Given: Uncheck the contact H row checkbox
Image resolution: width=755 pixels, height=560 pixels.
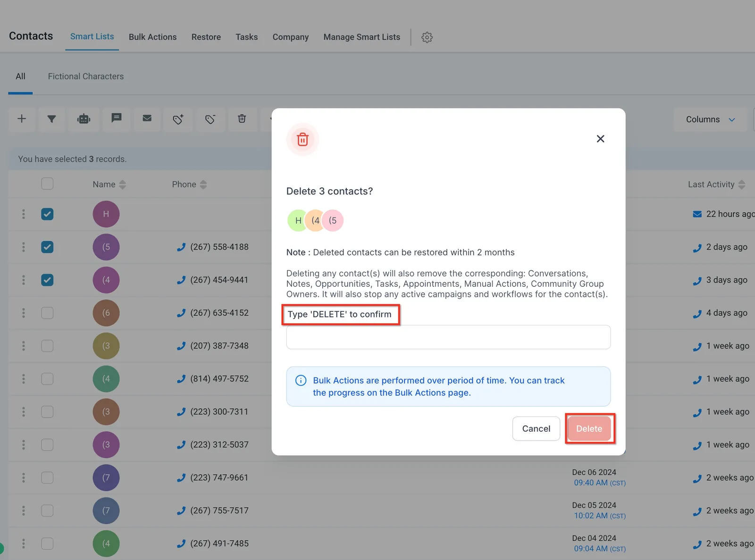Looking at the screenshot, I should click(x=47, y=214).
